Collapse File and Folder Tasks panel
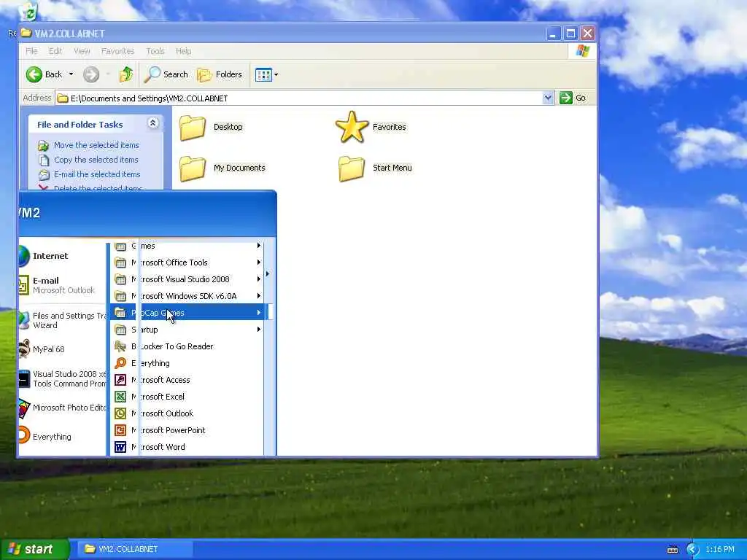 153,123
